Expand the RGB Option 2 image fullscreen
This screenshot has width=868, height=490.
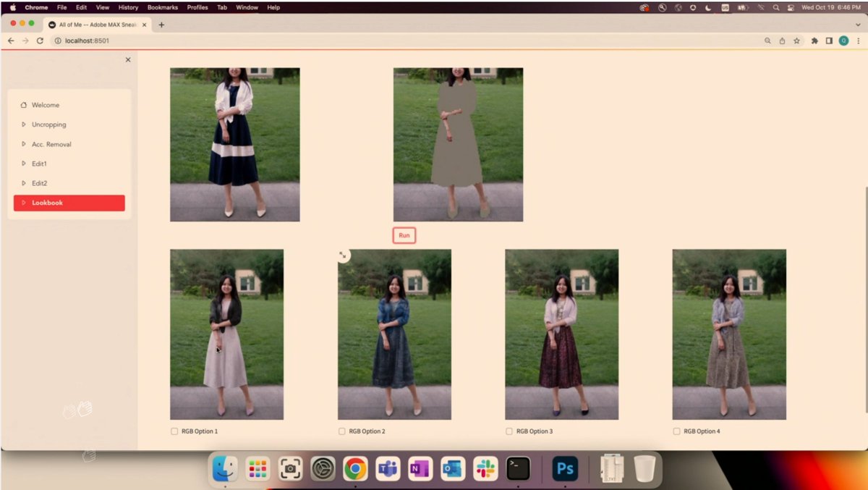pos(344,255)
